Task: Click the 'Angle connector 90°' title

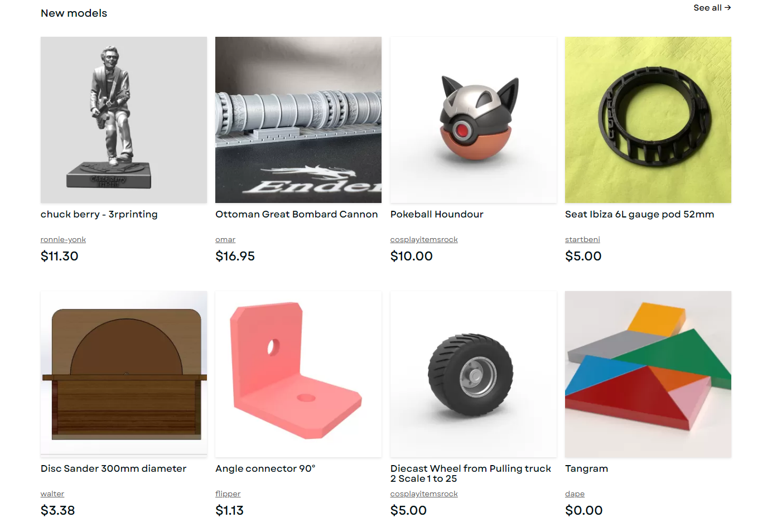Action: [266, 468]
